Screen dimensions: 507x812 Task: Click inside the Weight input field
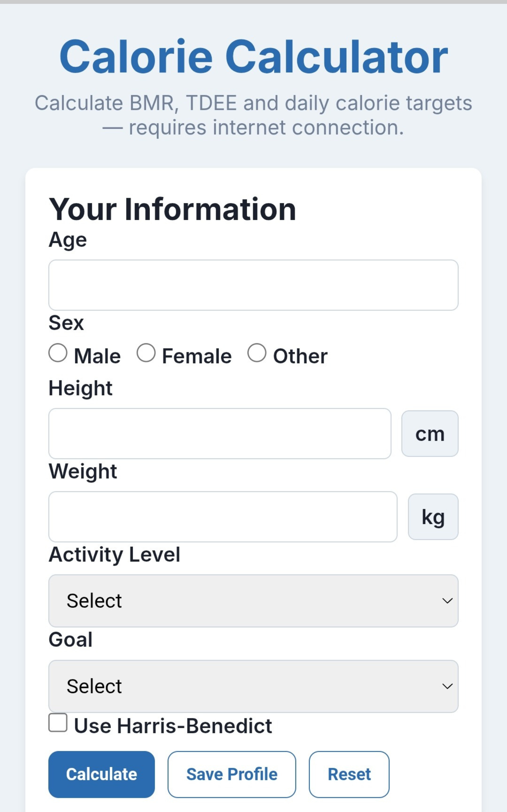[x=223, y=516]
